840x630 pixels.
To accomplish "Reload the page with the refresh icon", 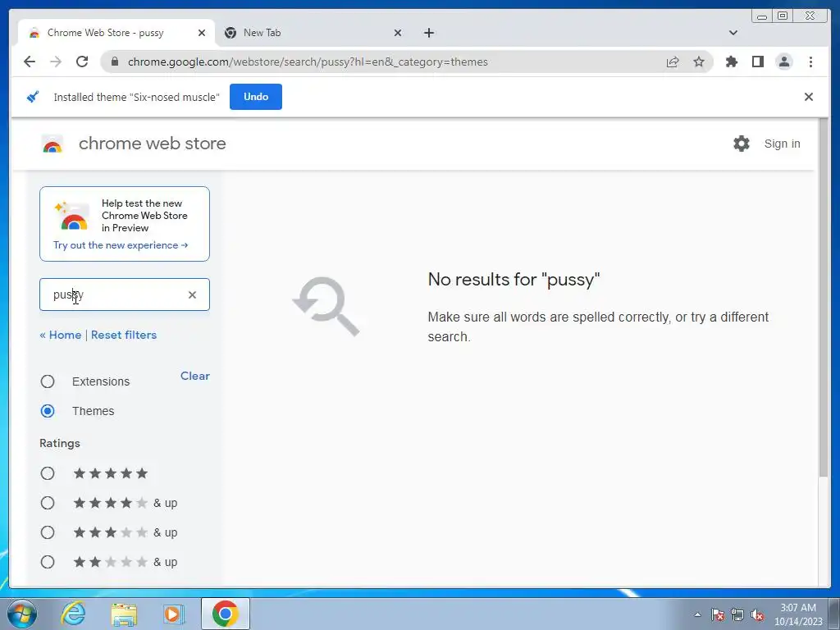I will tap(82, 62).
